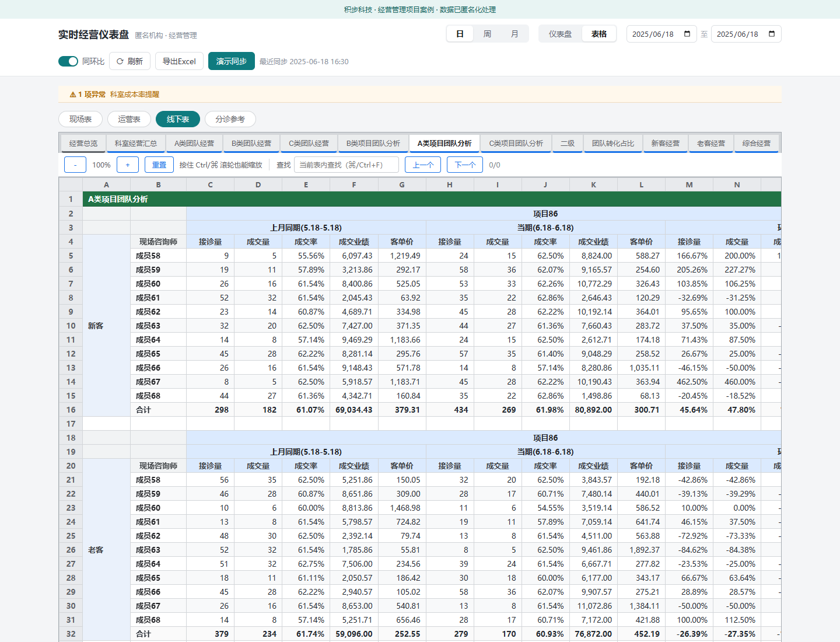Switch to 仪表盘 dashboard view
The image size is (840, 642).
click(560, 34)
